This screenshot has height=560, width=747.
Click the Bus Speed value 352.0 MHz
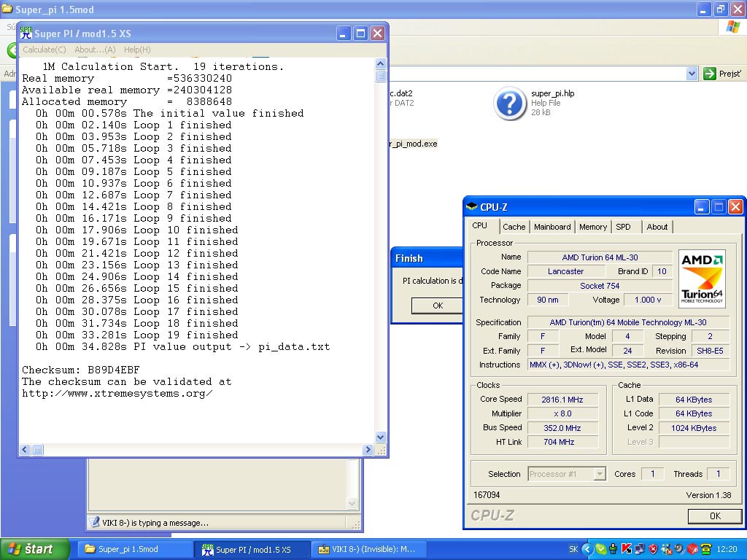(x=562, y=427)
